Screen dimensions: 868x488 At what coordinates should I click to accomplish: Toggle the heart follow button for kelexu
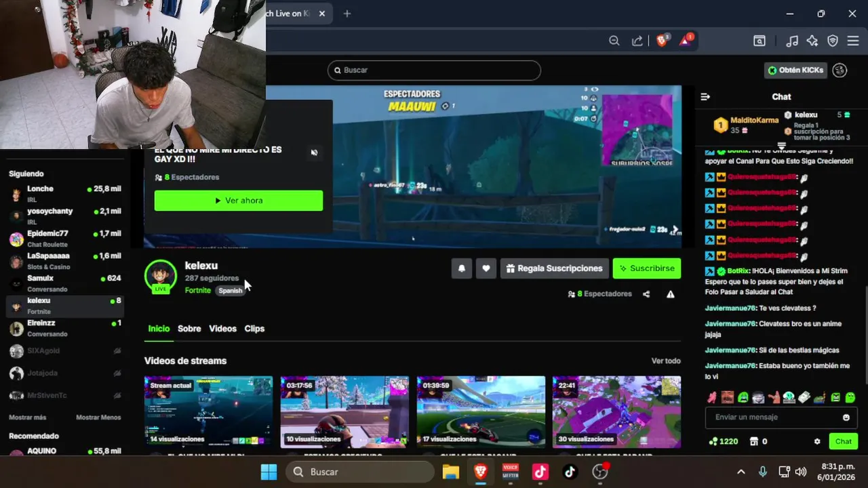tap(486, 268)
